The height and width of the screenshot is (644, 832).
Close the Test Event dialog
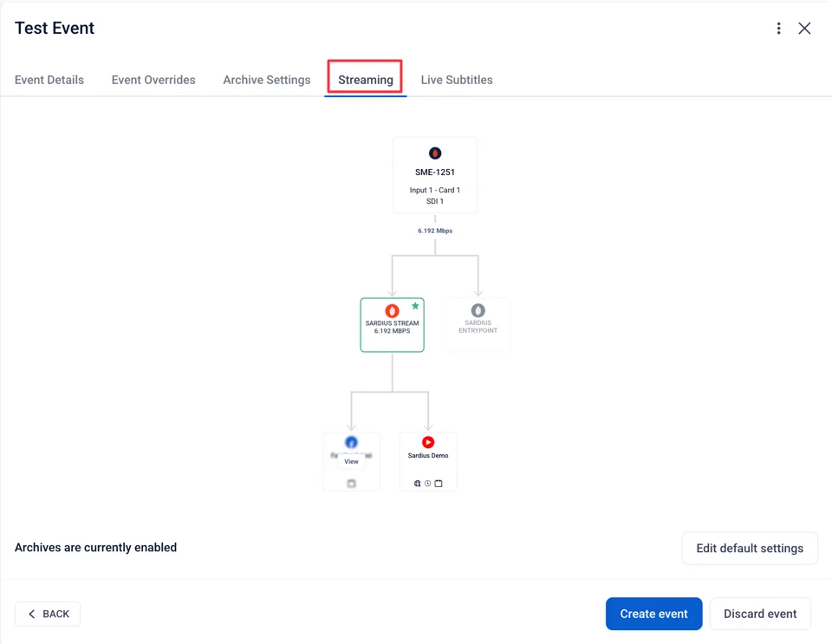[804, 29]
